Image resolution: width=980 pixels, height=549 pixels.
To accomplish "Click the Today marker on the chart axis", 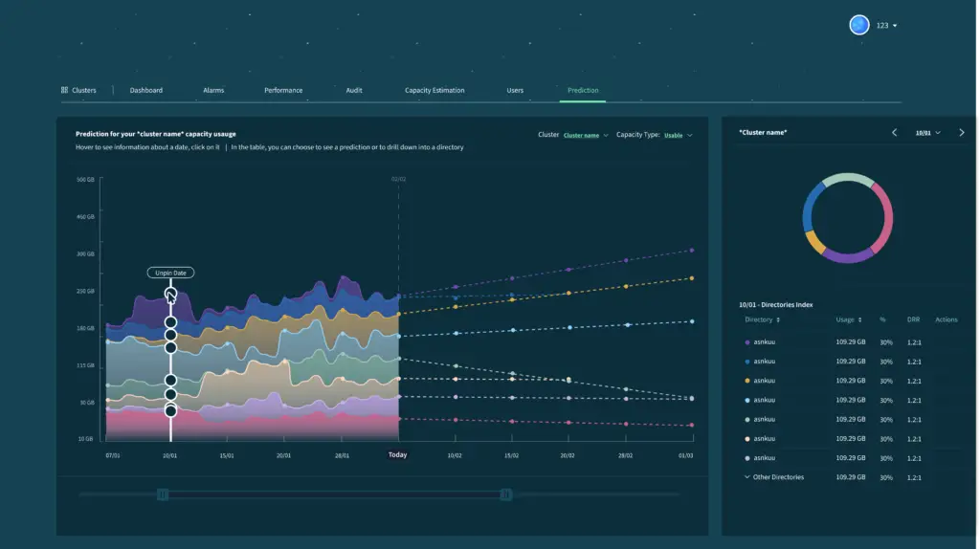I will (397, 455).
